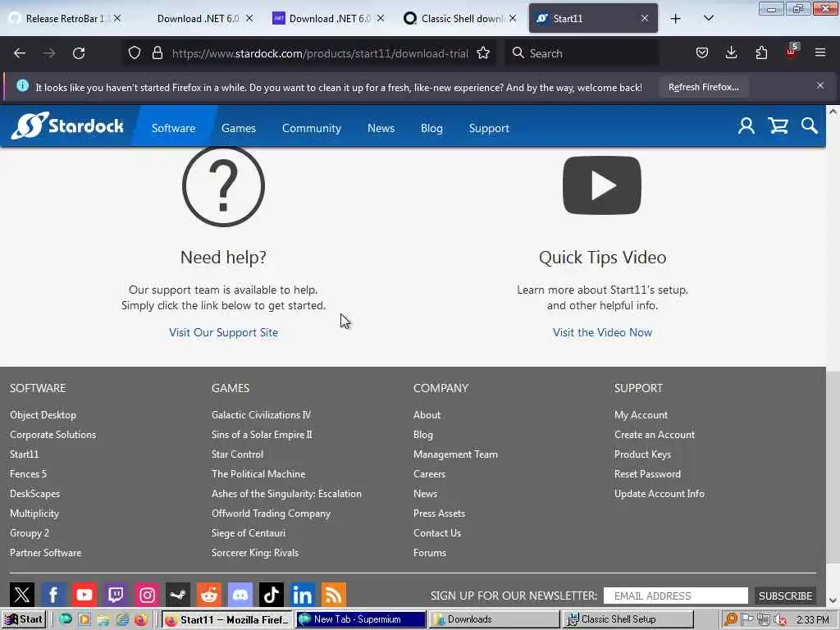Open the Galactic Civilizations IV footer link

[x=261, y=414]
